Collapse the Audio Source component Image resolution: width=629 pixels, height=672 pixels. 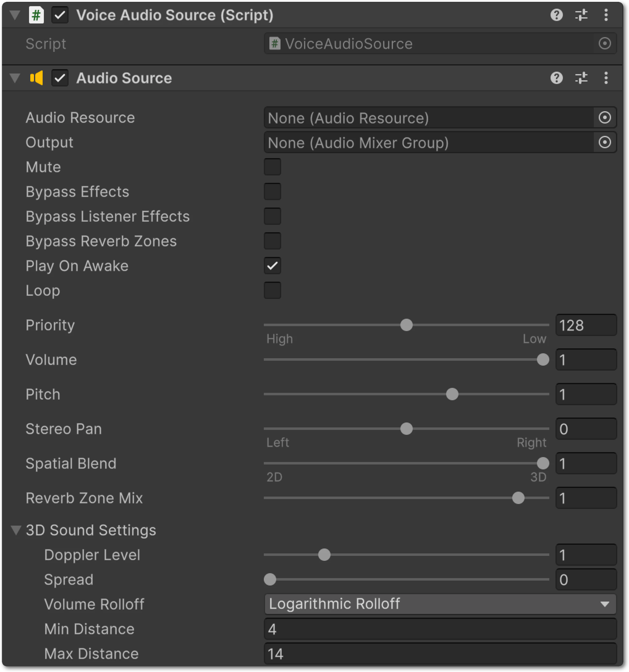14,78
